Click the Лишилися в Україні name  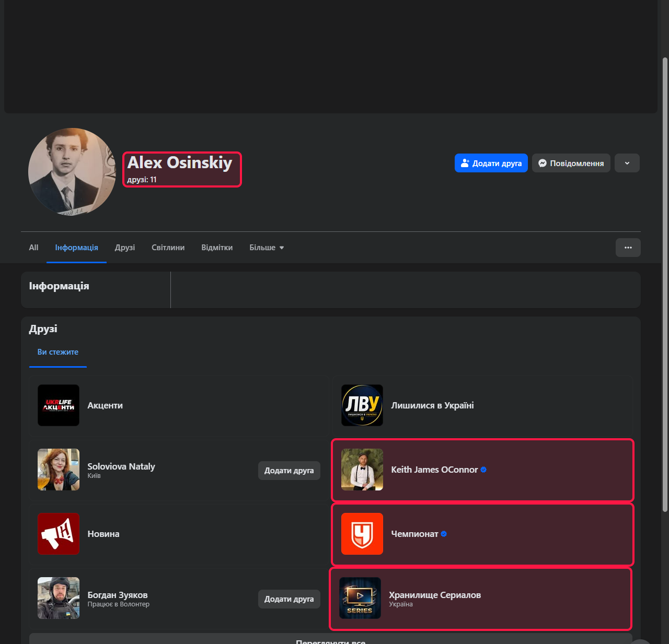tap(432, 405)
